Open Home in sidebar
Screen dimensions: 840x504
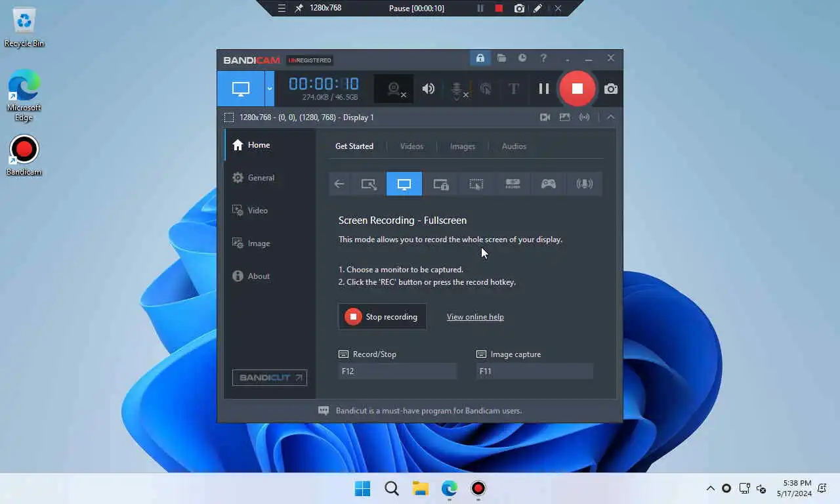point(270,145)
